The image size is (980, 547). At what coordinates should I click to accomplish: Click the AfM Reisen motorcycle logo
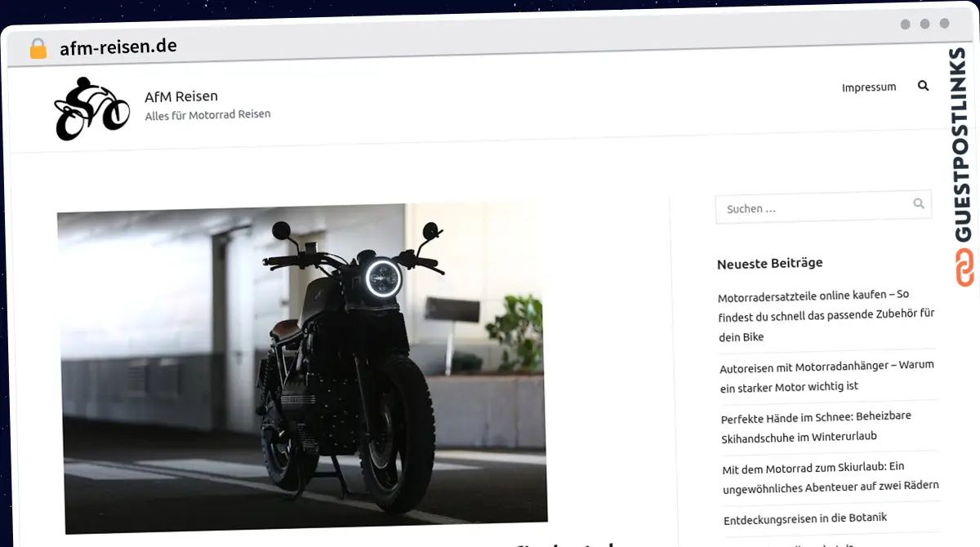(x=91, y=109)
